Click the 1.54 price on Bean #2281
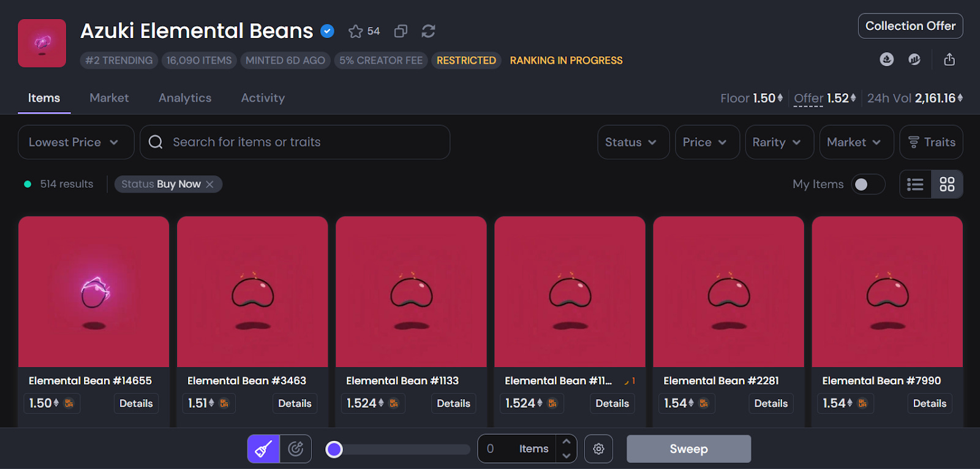The width and height of the screenshot is (980, 469). [679, 403]
